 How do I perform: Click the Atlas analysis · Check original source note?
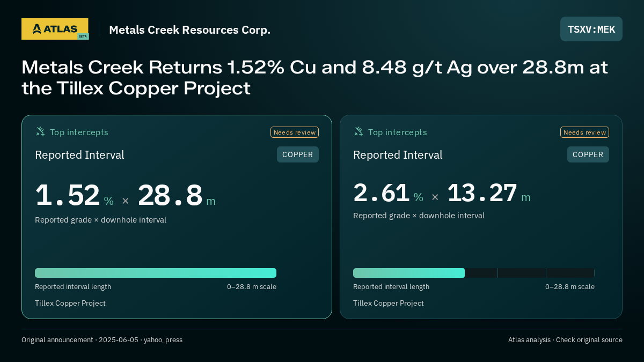(x=565, y=340)
